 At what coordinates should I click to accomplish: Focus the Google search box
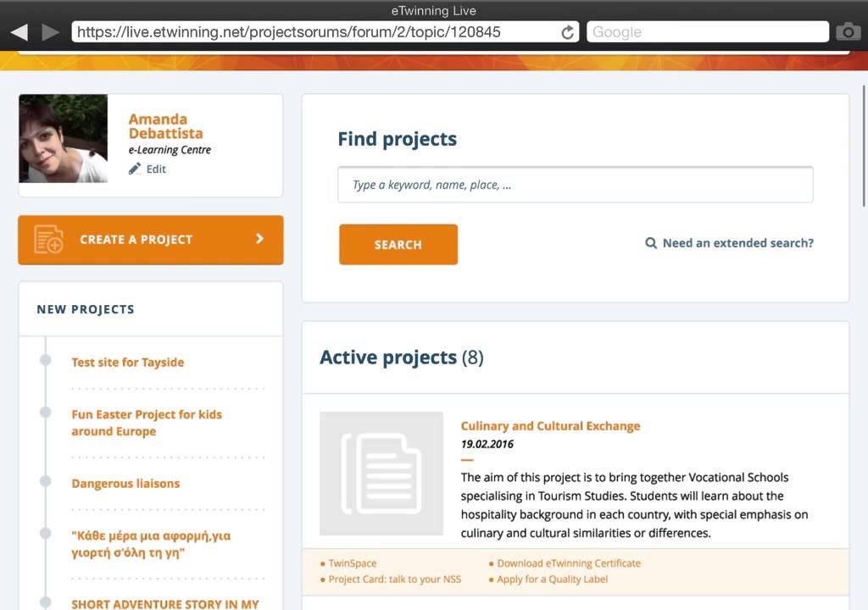[x=708, y=32]
